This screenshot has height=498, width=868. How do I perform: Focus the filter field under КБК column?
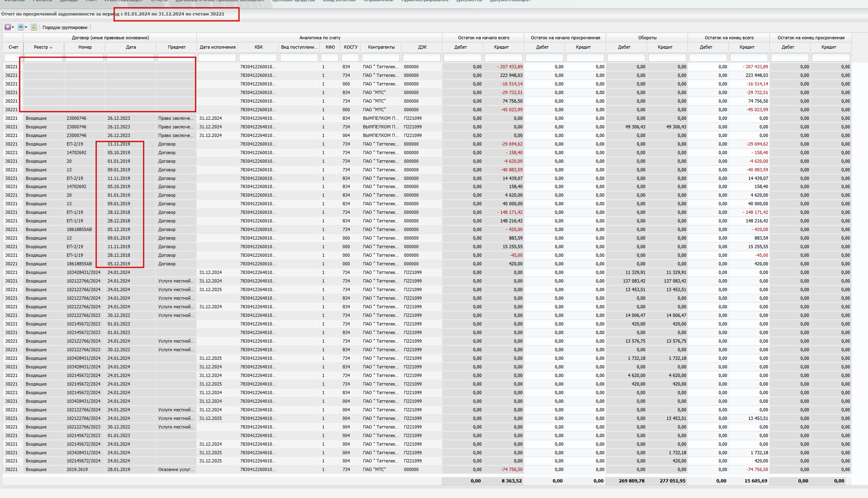[258, 57]
